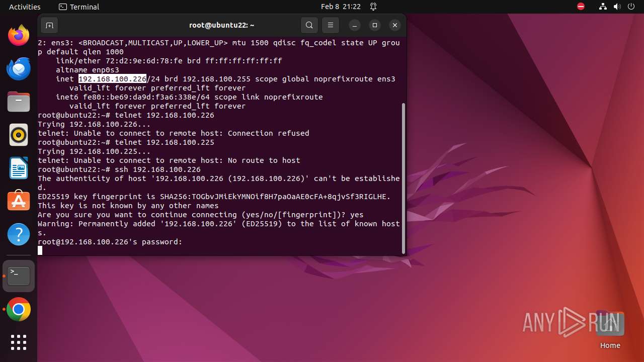Maximize the terminal window

[x=374, y=25]
